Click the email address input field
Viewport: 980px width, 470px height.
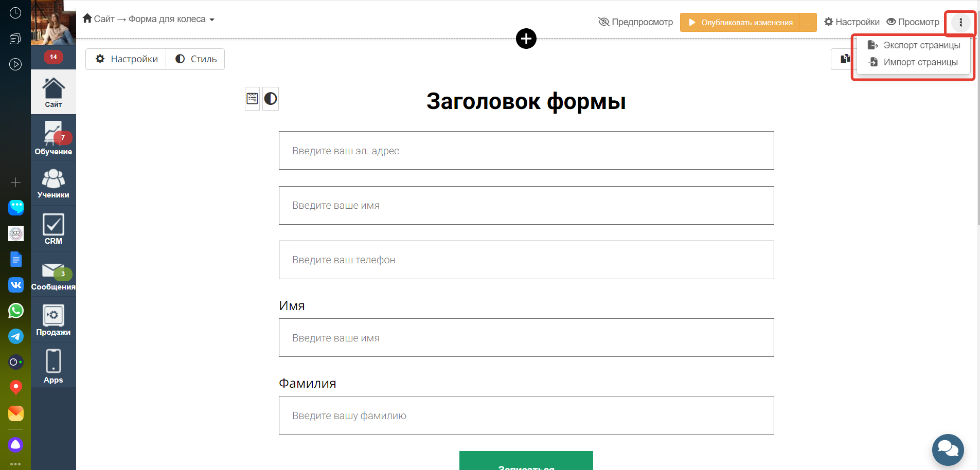[526, 151]
